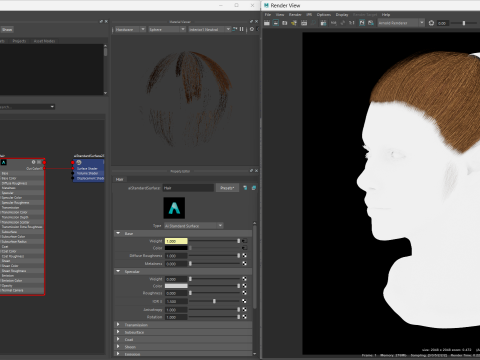Click the exposure slider in Render View toolbar
480x360 pixels.
click(x=465, y=23)
